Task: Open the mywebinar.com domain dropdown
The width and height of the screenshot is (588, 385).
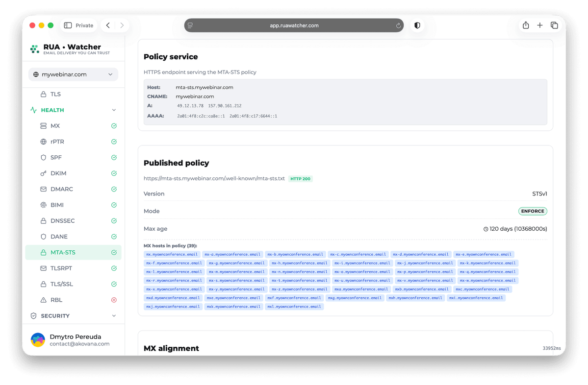Action: coord(73,74)
